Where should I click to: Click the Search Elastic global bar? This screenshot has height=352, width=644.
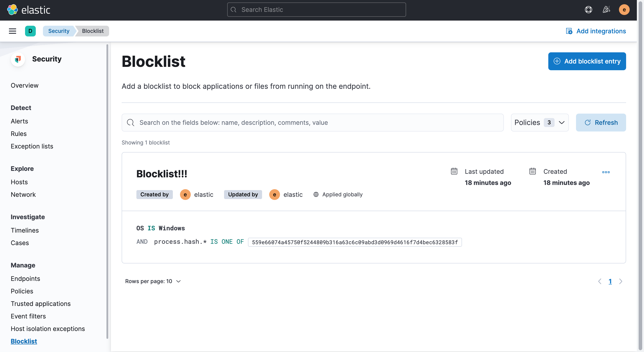pos(316,10)
